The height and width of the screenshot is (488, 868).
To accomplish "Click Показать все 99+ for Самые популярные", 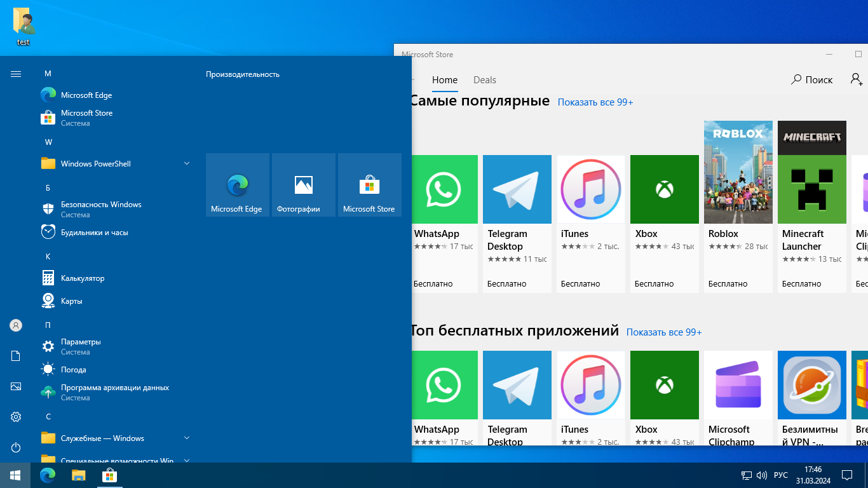I will (595, 102).
